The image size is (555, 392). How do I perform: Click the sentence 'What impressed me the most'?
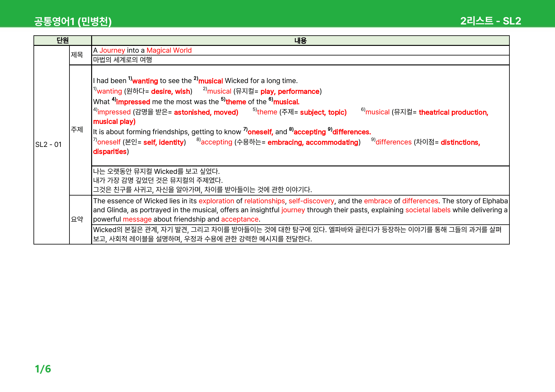click(x=196, y=102)
